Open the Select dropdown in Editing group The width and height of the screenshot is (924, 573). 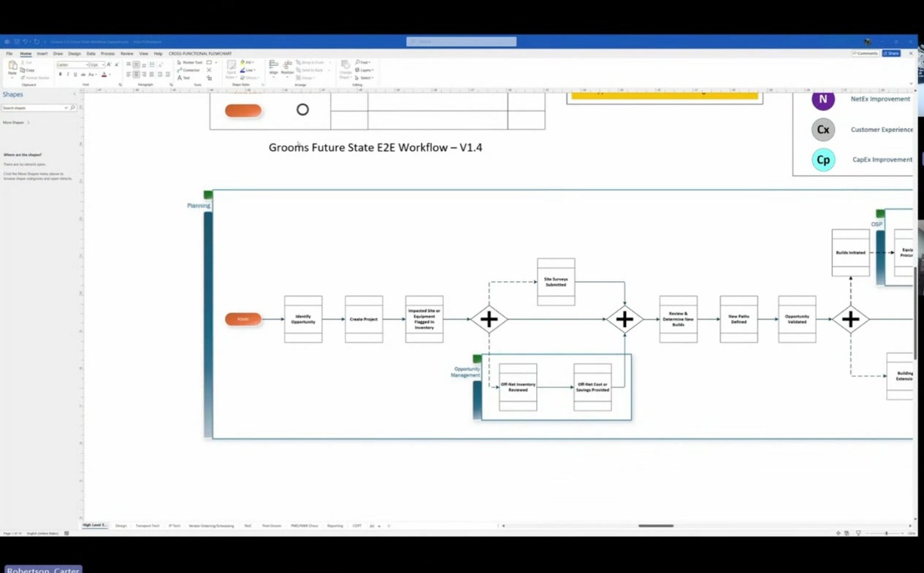click(x=364, y=77)
